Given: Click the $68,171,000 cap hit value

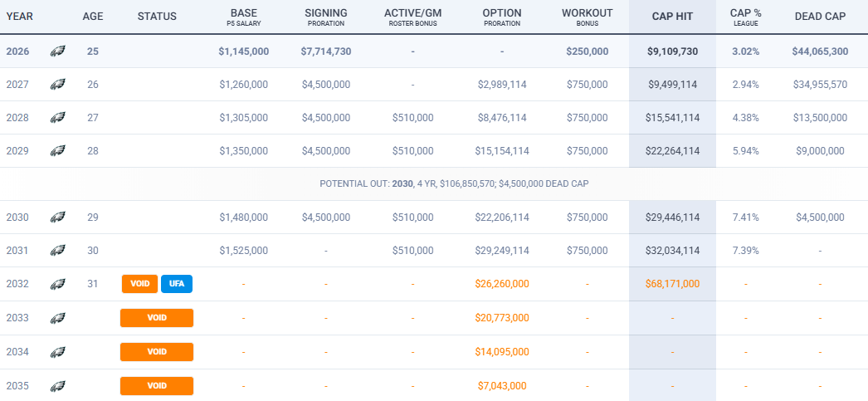Looking at the screenshot, I should click(x=672, y=284).
